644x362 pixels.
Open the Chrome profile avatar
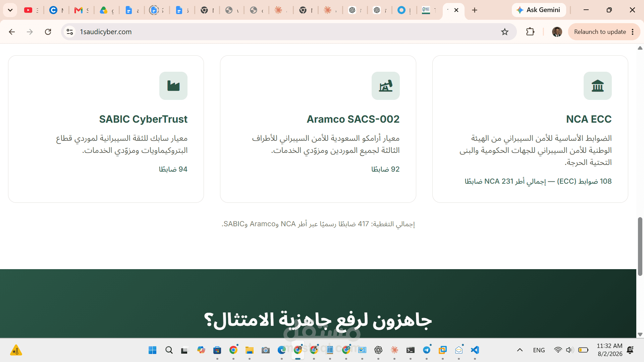(x=557, y=32)
